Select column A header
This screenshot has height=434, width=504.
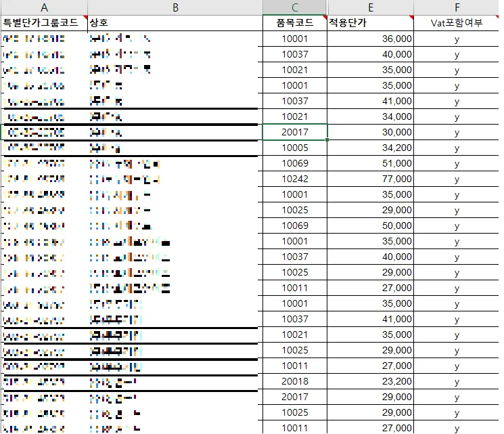(x=44, y=7)
